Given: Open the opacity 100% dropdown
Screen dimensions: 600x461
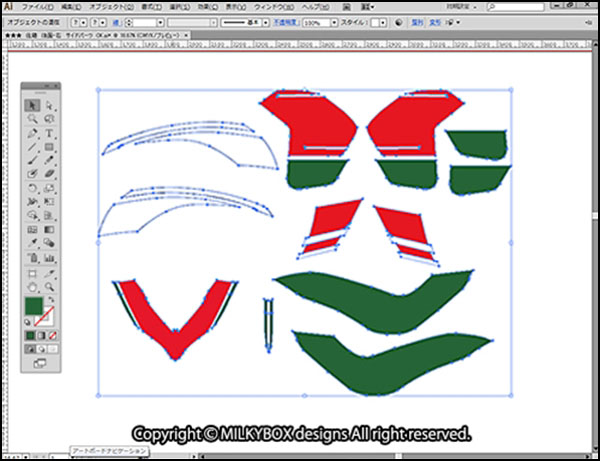Looking at the screenshot, I should 334,23.
